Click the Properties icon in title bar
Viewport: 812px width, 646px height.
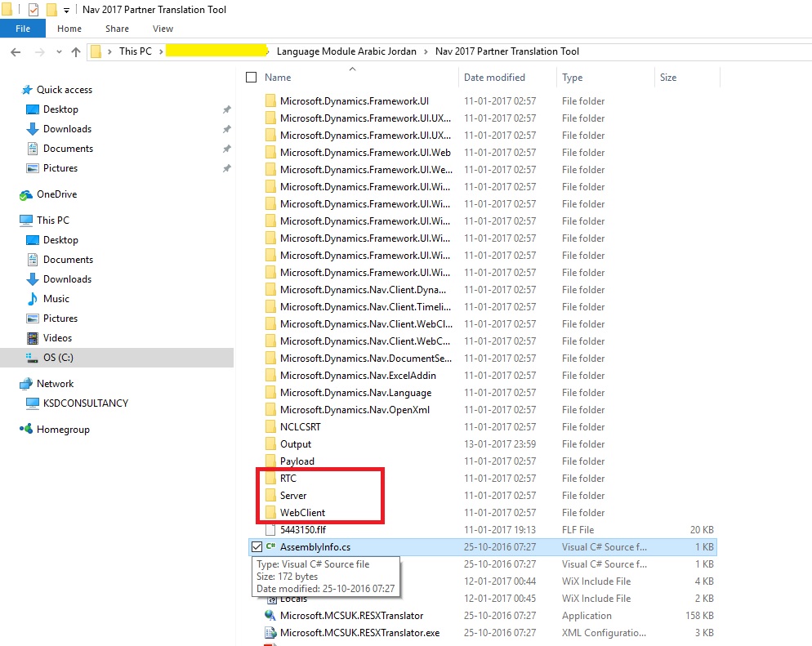tap(33, 10)
